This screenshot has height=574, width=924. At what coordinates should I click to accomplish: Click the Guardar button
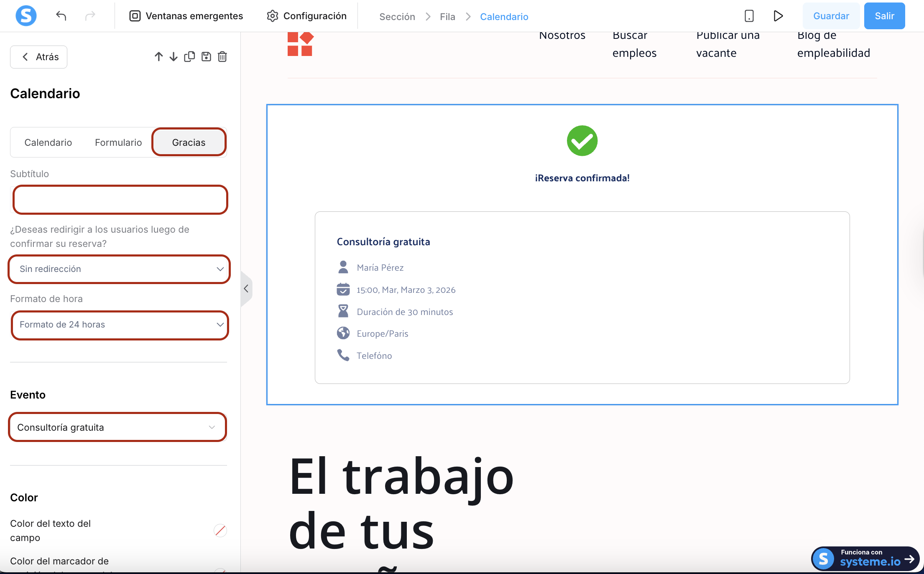pos(831,16)
